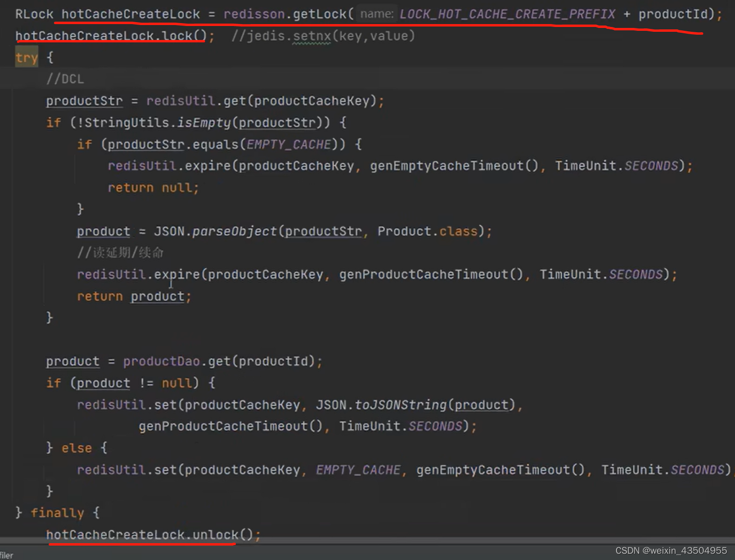Click EMPTY_CACHE in redisUtil.set call
Screen dimensions: 735x560
coord(358,470)
